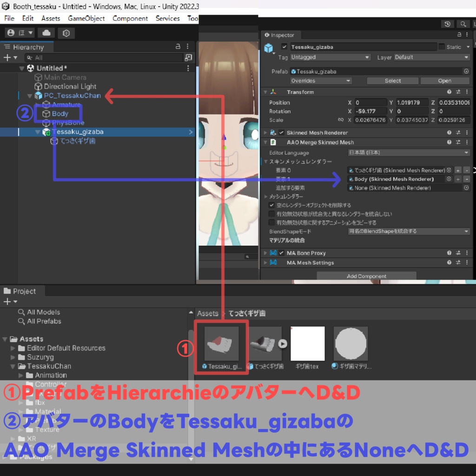Click the Hierarchy search field
The image size is (476, 476).
pyautogui.click(x=104, y=58)
